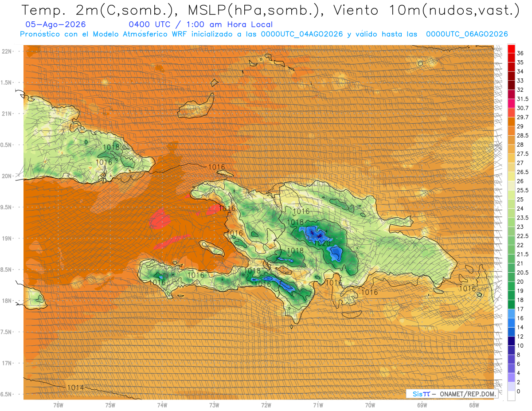Click the 19N latitude label

pyautogui.click(x=7, y=239)
